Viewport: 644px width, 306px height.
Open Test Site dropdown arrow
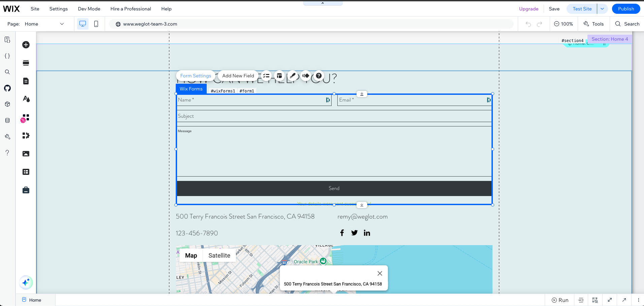(602, 9)
